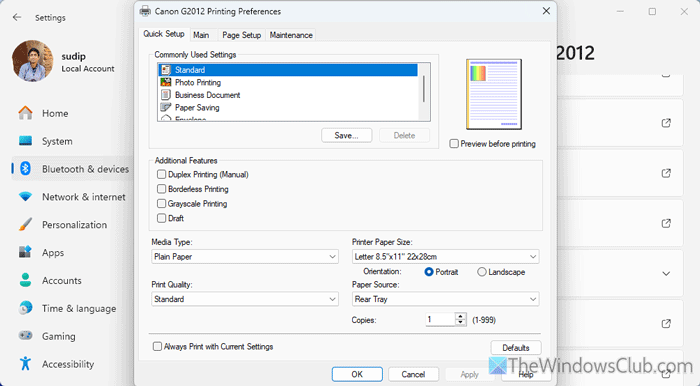Click the System icon in Settings sidebar
The height and width of the screenshot is (386, 700).
(x=25, y=141)
